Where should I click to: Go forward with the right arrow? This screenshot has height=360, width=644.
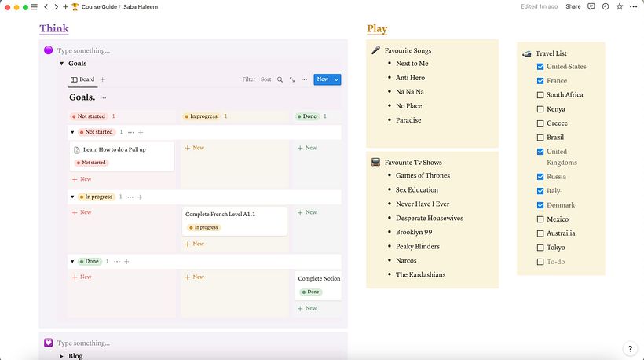56,7
